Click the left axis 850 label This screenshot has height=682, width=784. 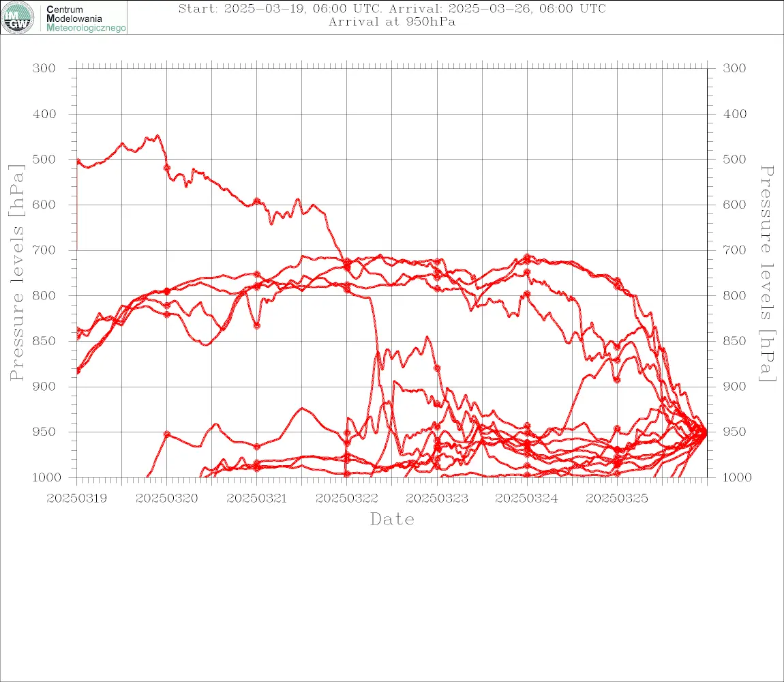click(x=44, y=341)
